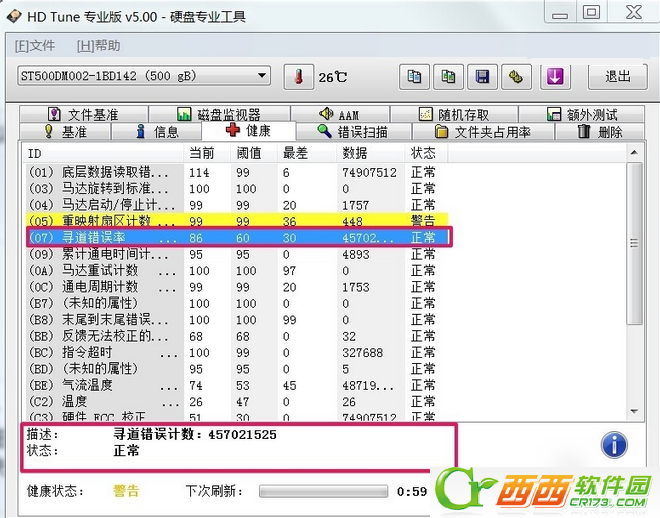Click the scrollbar up arrow
Screen dimensions: 660x518
pyautogui.click(x=634, y=152)
